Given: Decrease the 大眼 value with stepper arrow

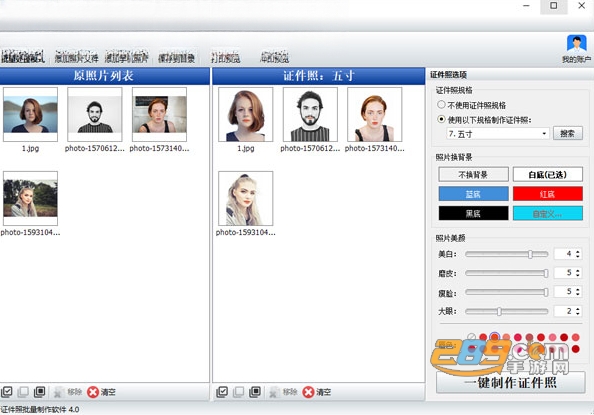Looking at the screenshot, I should [578, 313].
